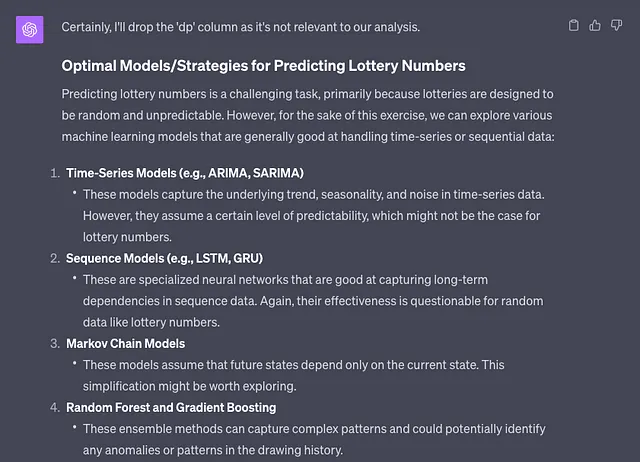
Task: Click the bullet about specialized neural networks
Action: [x=313, y=301]
